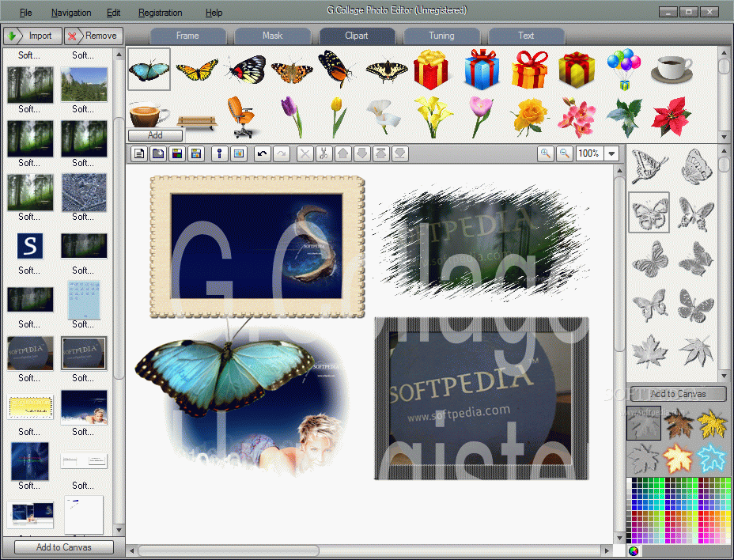Click the redo arrow icon
Screen dimensions: 734x560
[x=282, y=153]
